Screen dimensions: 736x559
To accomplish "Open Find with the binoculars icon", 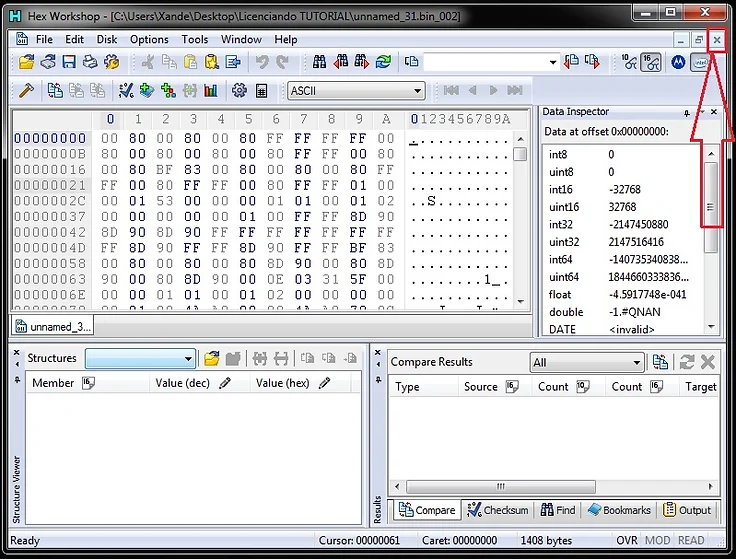I will point(319,62).
